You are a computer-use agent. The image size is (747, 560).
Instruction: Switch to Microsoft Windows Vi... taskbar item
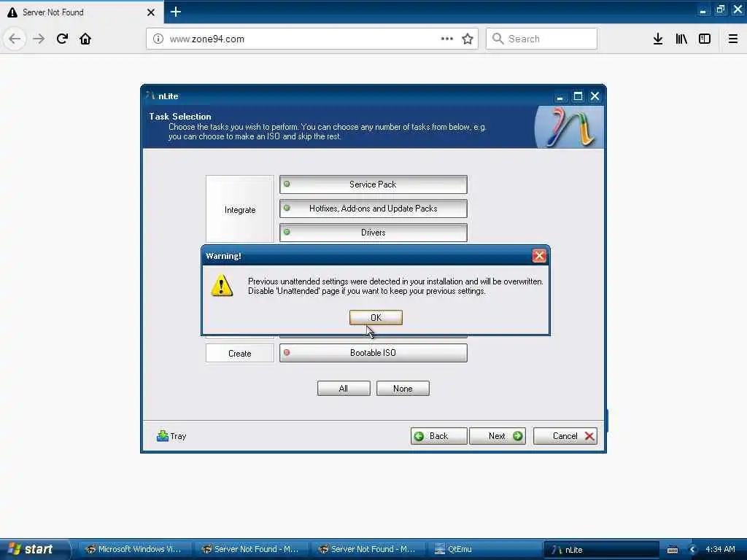tap(133, 549)
